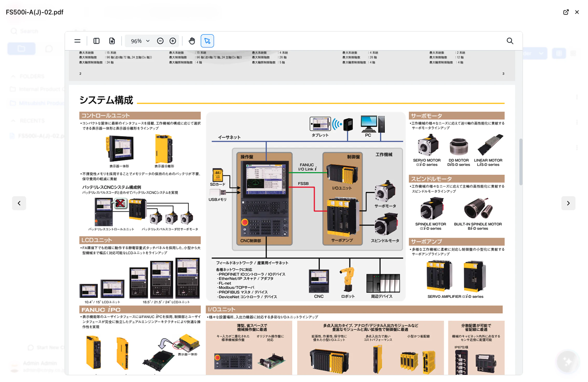
Task: Click the document properties page icon
Action: (112, 41)
